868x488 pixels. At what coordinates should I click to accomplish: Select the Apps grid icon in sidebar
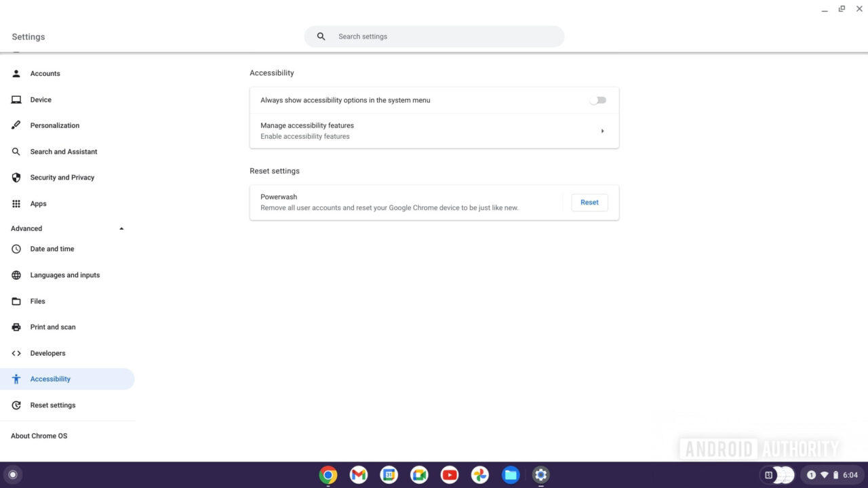16,203
